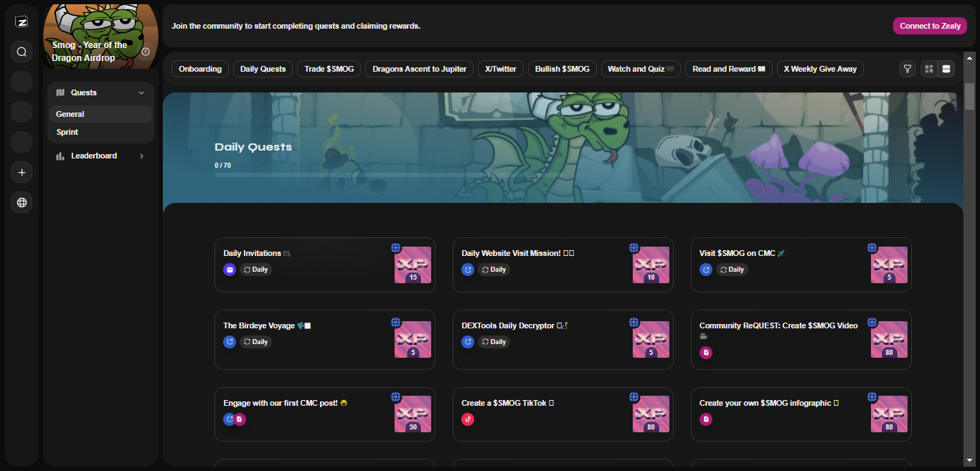Open community info icon beside Smog title

click(x=146, y=52)
